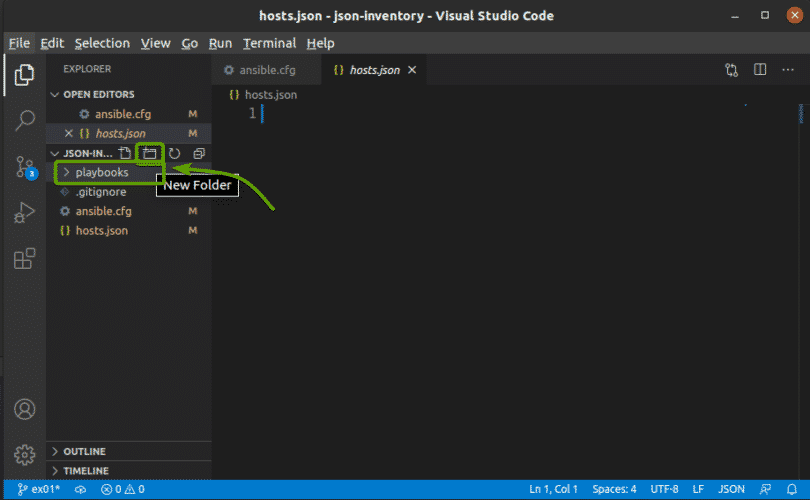Split the editor right

click(760, 70)
